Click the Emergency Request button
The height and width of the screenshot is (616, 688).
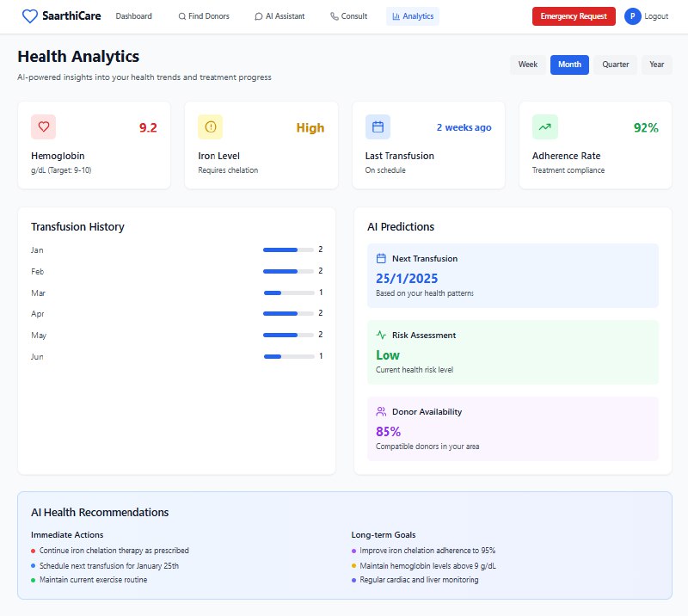(574, 16)
